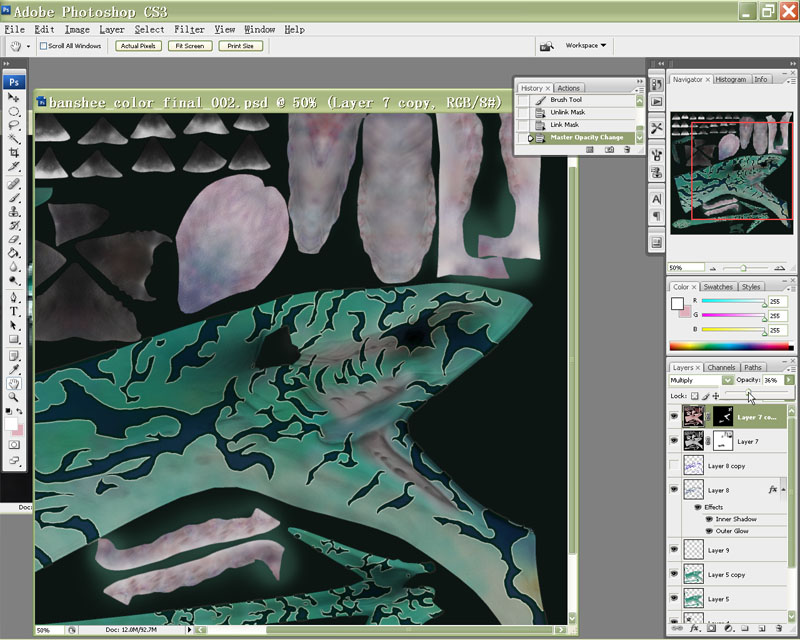This screenshot has width=800, height=640.
Task: Select the Clone Stamp tool
Action: click(14, 211)
